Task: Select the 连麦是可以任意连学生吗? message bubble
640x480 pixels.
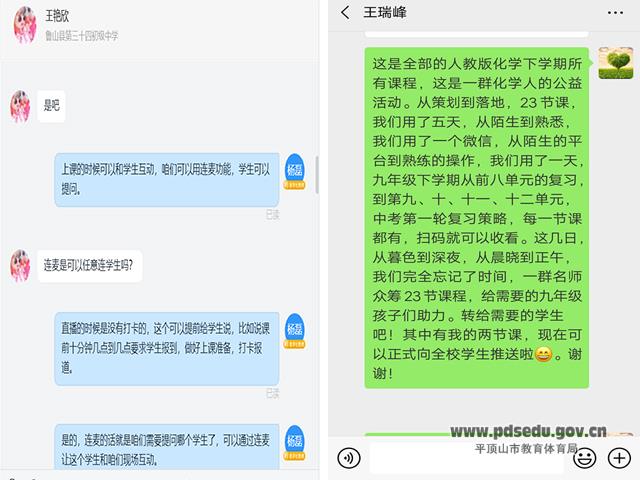Action: click(90, 266)
